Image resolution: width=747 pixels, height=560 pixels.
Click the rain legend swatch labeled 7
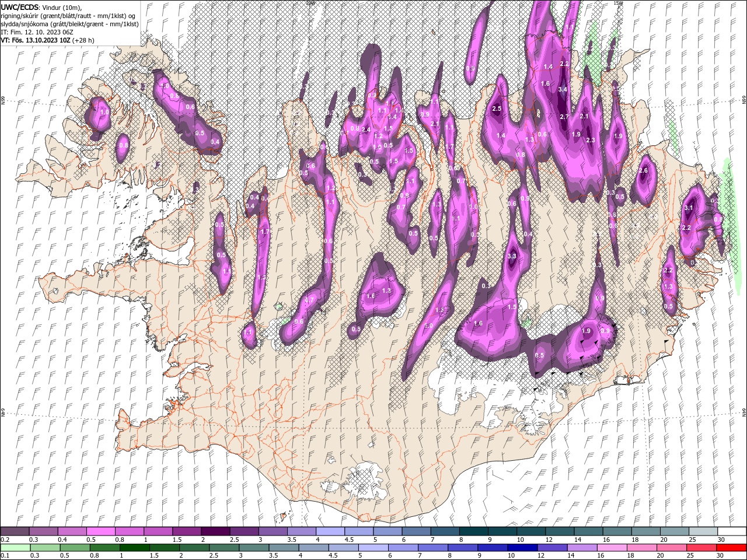click(433, 548)
